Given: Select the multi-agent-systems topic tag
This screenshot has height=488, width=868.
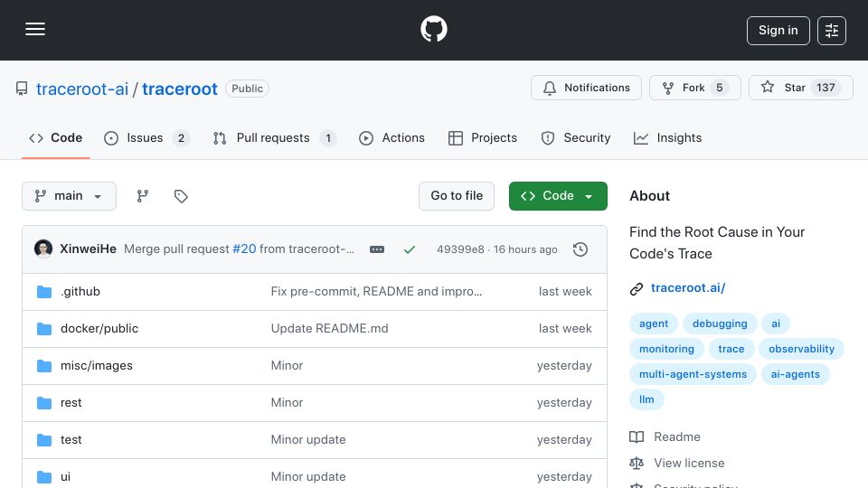Looking at the screenshot, I should (693, 374).
